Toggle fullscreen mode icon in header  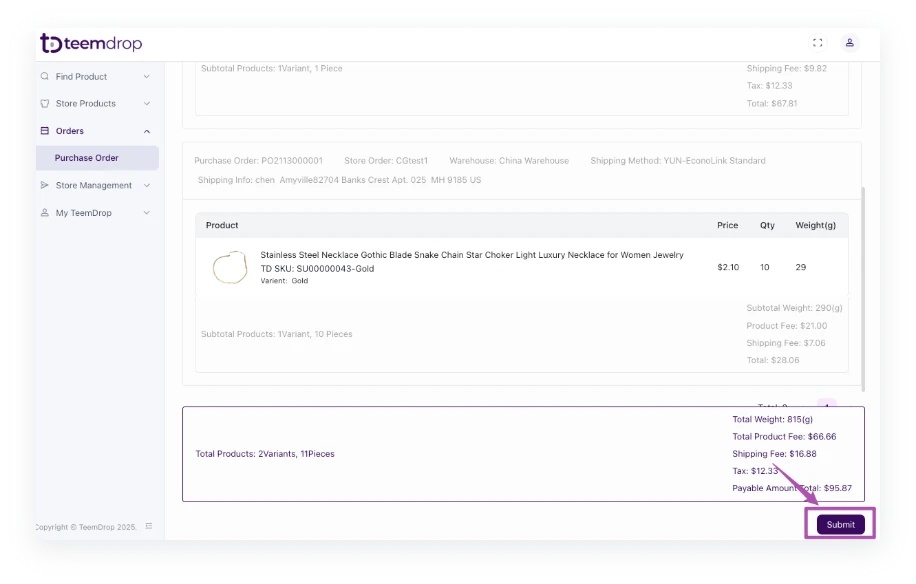point(818,43)
